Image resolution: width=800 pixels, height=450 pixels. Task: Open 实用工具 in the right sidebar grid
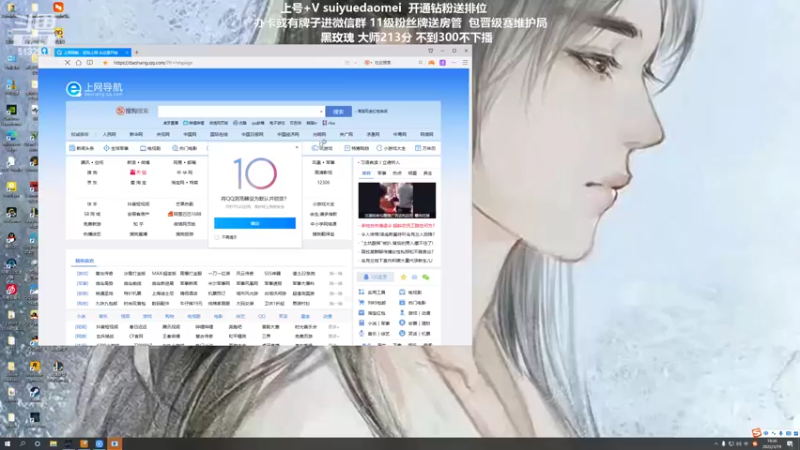coord(372,292)
